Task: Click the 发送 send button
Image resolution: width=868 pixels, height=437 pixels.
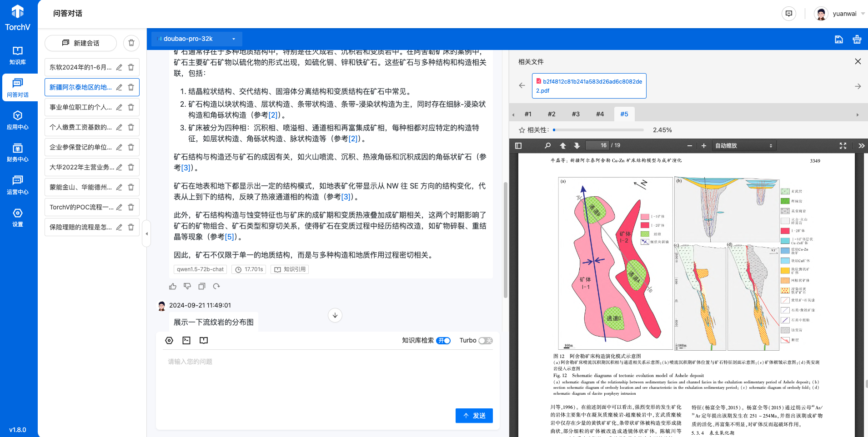Action: click(474, 416)
